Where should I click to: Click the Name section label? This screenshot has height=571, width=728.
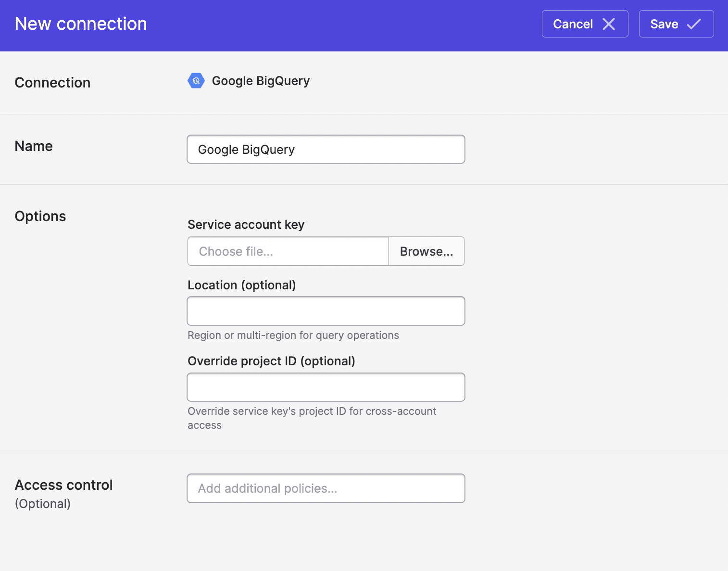(34, 146)
